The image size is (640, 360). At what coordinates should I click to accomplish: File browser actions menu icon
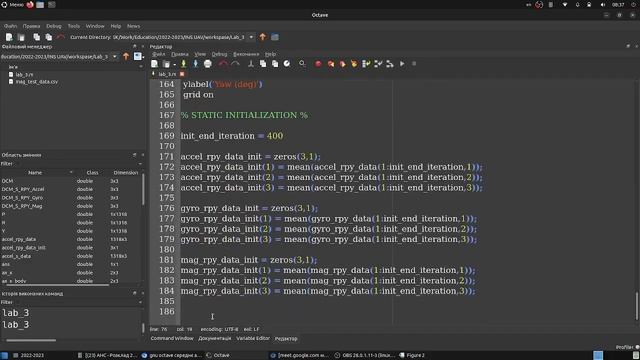click(138, 56)
